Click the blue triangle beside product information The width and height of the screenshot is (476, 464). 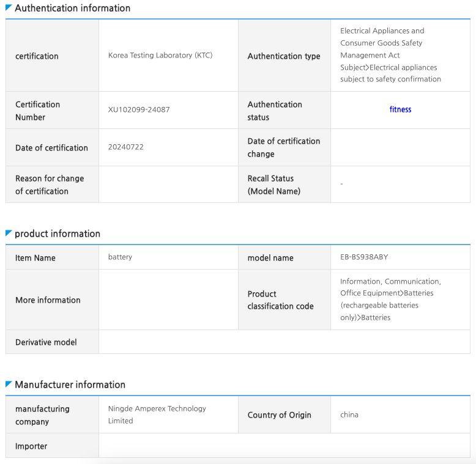[x=9, y=233]
